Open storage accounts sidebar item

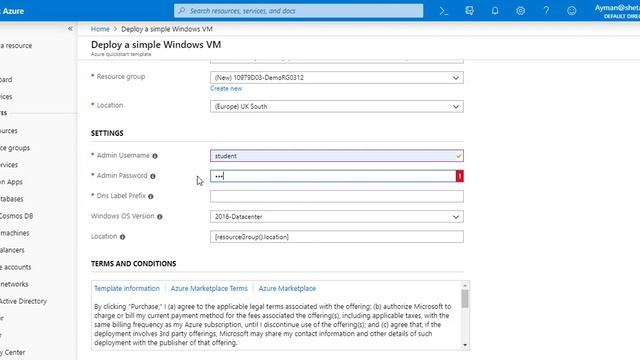pos(16,267)
